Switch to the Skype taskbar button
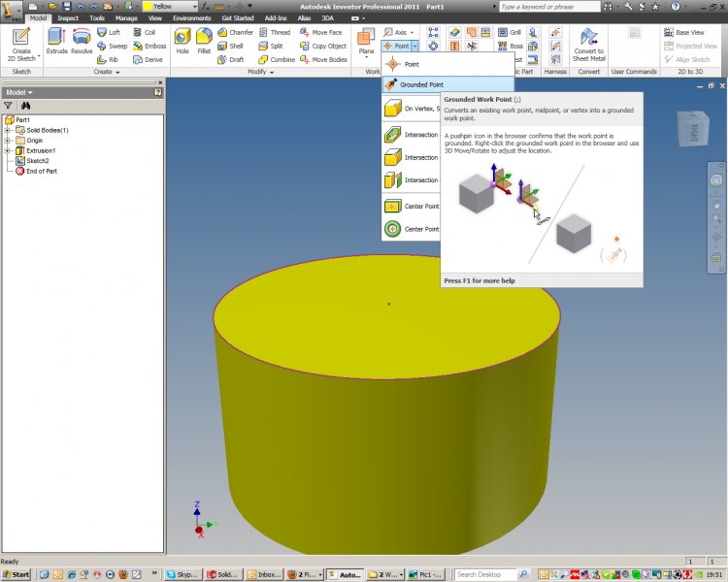 182,574
